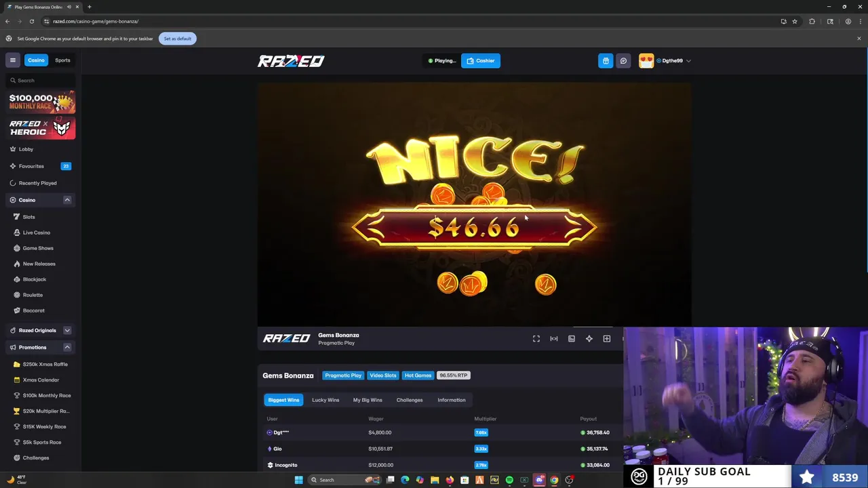Select the Challenges tab
This screenshot has width=868, height=488.
(x=410, y=400)
